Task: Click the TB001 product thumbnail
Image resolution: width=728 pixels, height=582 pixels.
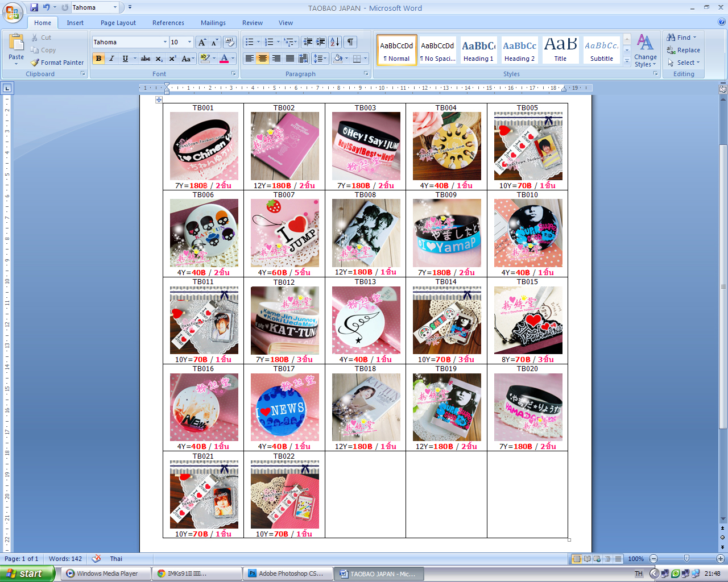Action: pos(204,146)
